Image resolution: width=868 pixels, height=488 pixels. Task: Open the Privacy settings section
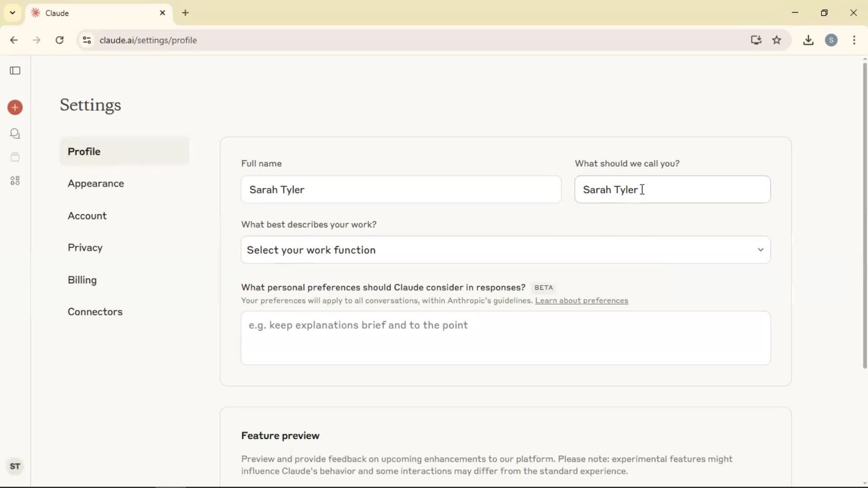point(85,248)
